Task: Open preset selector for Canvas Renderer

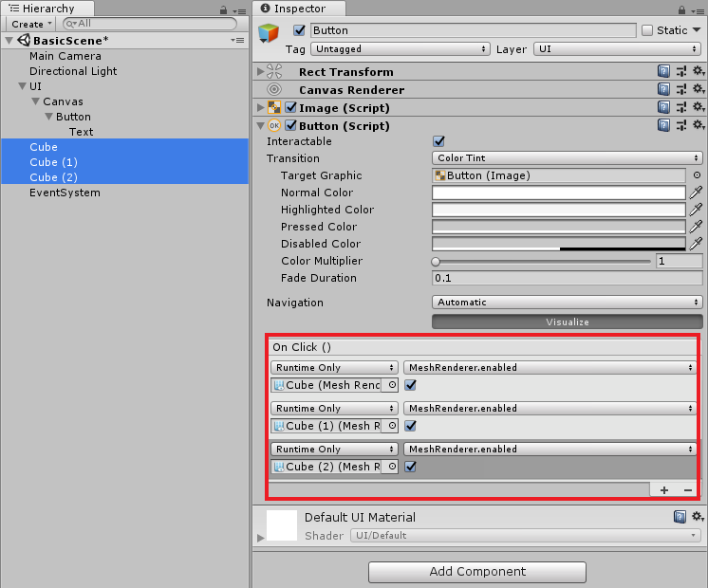Action: coord(681,89)
